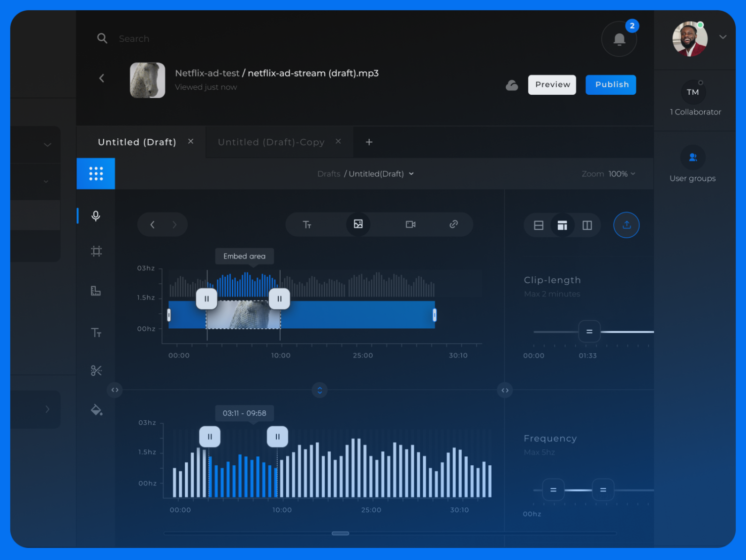This screenshot has width=746, height=560.
Task: Click the left horizontal panel resize handle
Action: [114, 390]
